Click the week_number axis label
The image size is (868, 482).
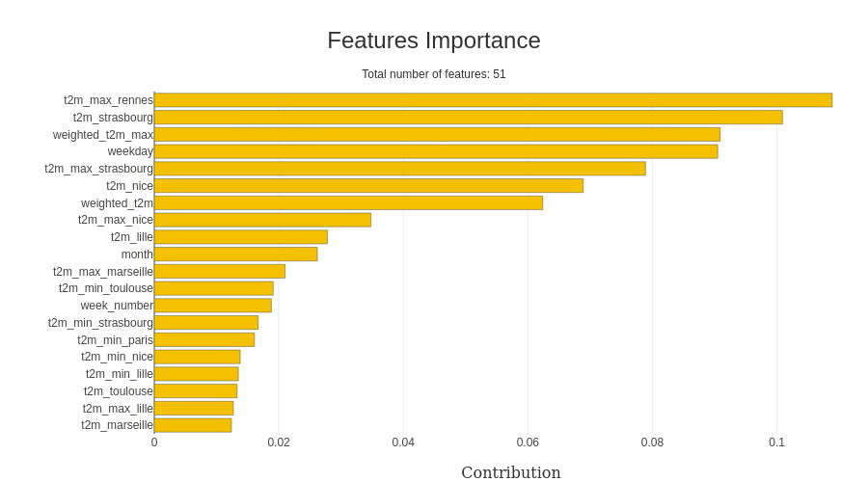coord(117,306)
